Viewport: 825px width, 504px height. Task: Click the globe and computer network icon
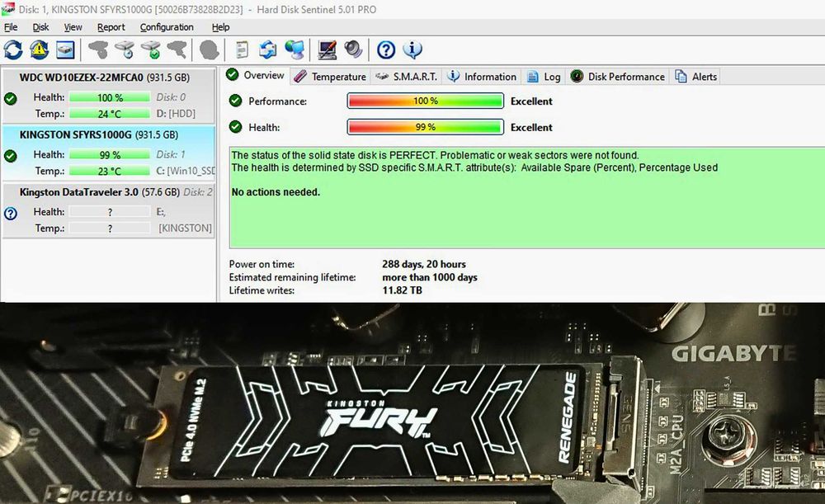(295, 50)
